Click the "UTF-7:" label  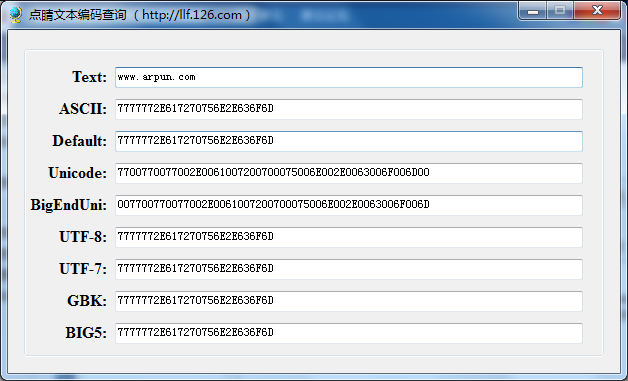(x=83, y=269)
